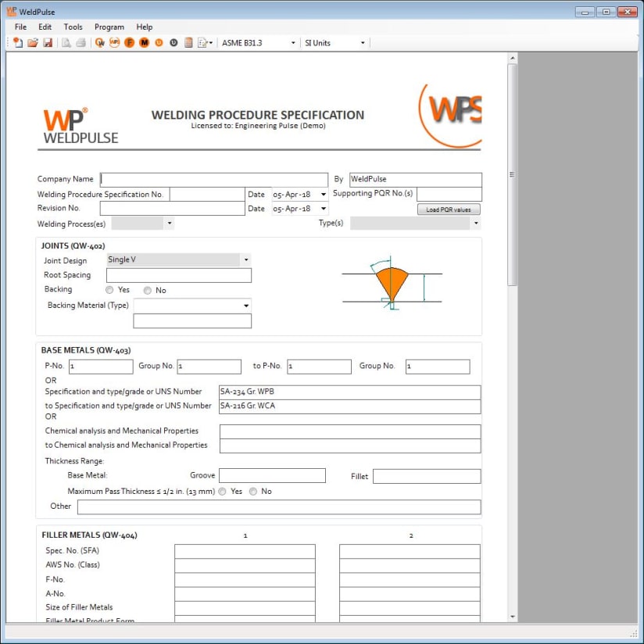Click the to Chemical analysis and Mechanical Properties field
Screen dimensions: 644x644
350,445
